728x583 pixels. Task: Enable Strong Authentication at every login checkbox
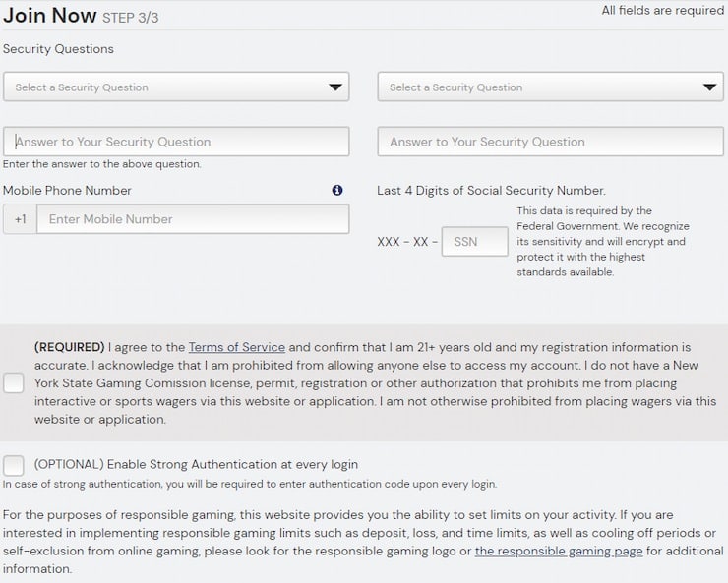[x=14, y=465]
